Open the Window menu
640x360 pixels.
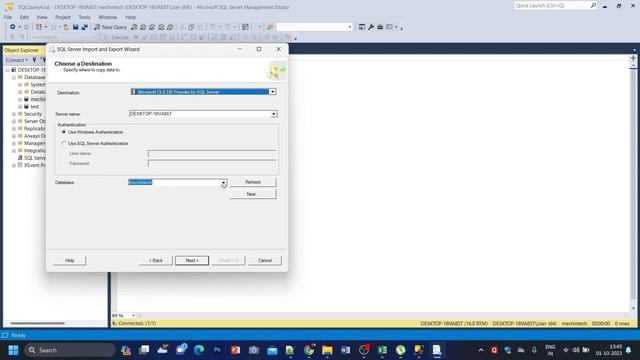[108, 17]
